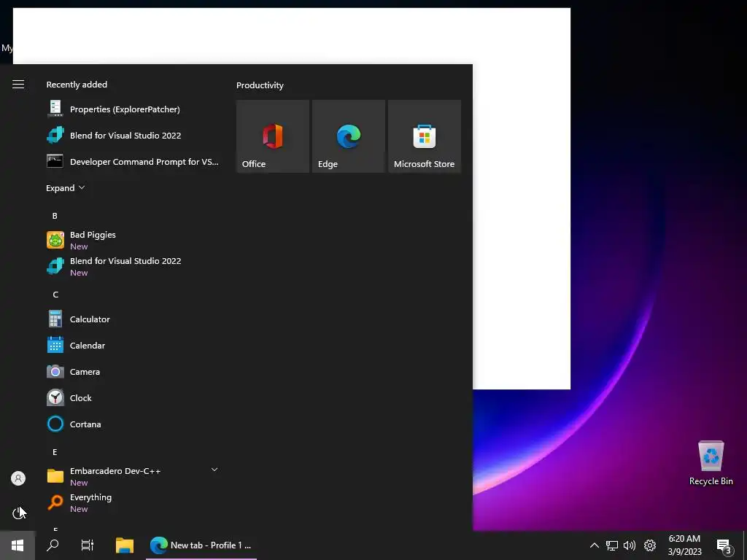Select the Recycle Bin desktop icon

(x=711, y=463)
